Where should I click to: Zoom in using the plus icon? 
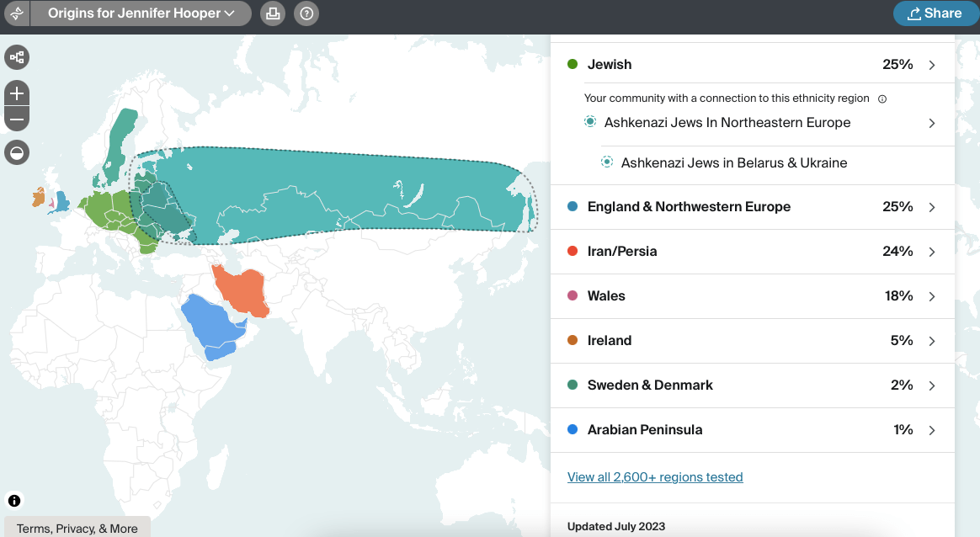(16, 93)
